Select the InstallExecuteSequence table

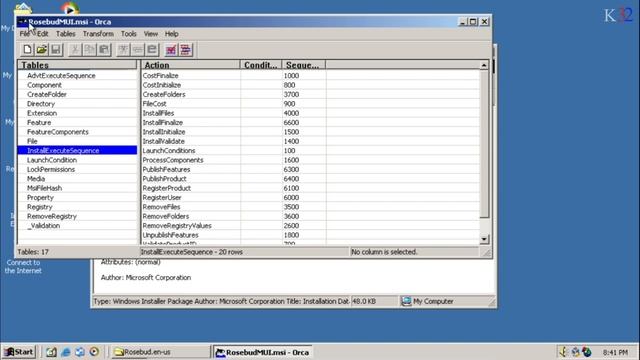tap(77, 151)
